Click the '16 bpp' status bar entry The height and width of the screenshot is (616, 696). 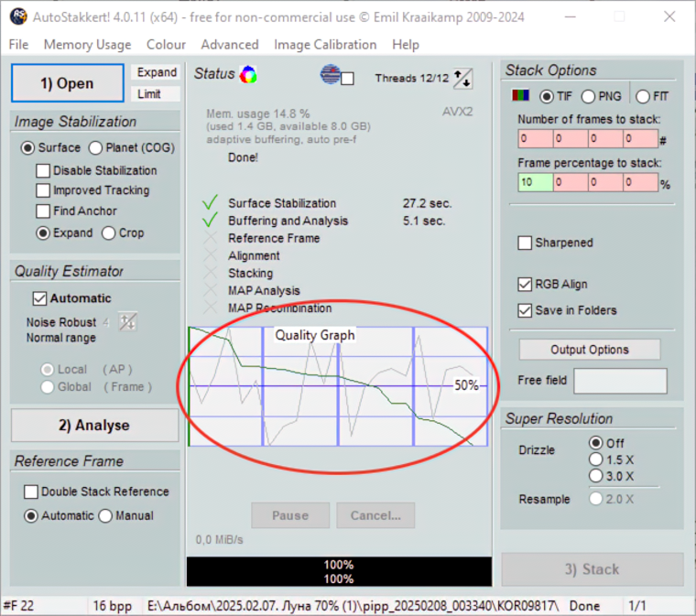pos(112,606)
